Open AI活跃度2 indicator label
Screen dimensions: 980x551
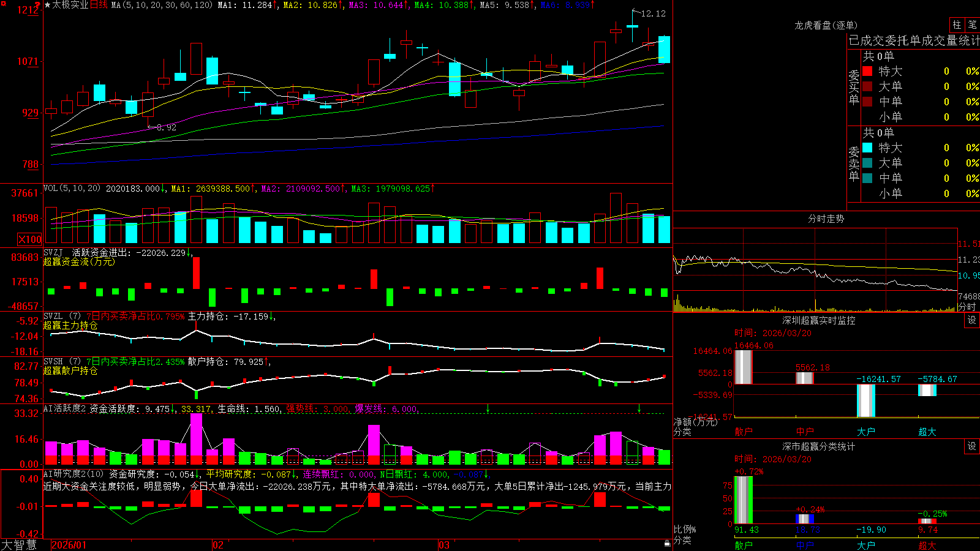(65, 408)
